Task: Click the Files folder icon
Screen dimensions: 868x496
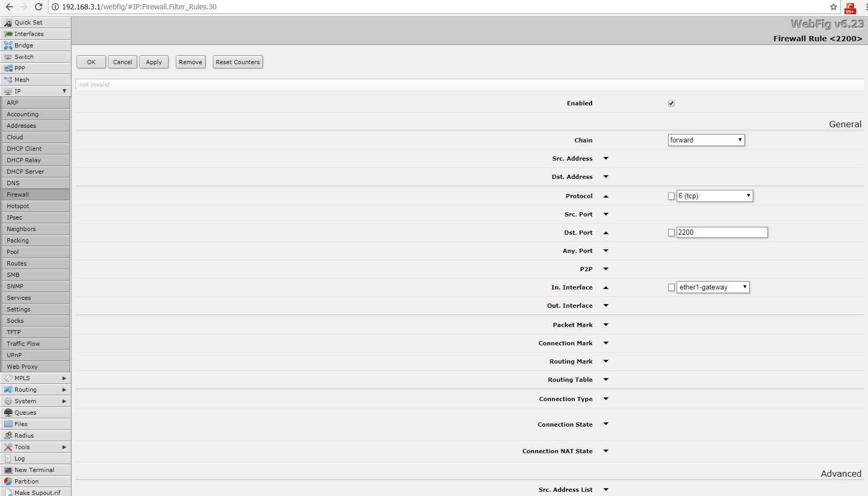Action: [8, 424]
